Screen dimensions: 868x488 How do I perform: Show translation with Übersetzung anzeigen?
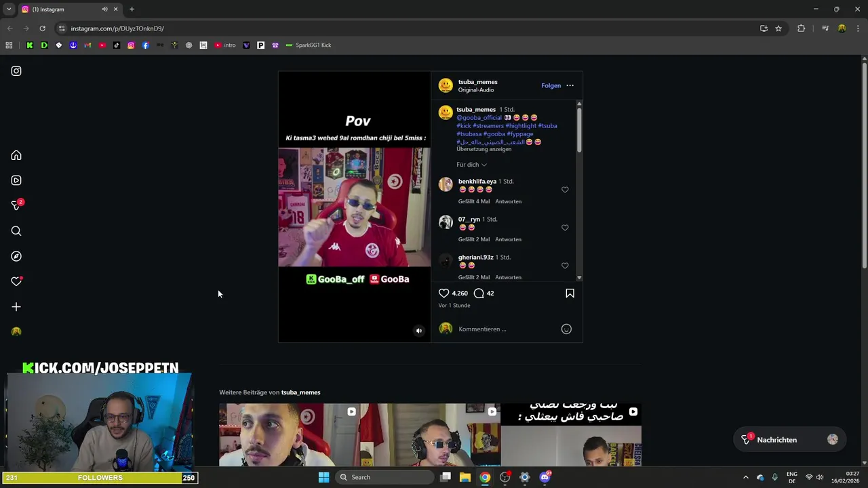point(484,149)
